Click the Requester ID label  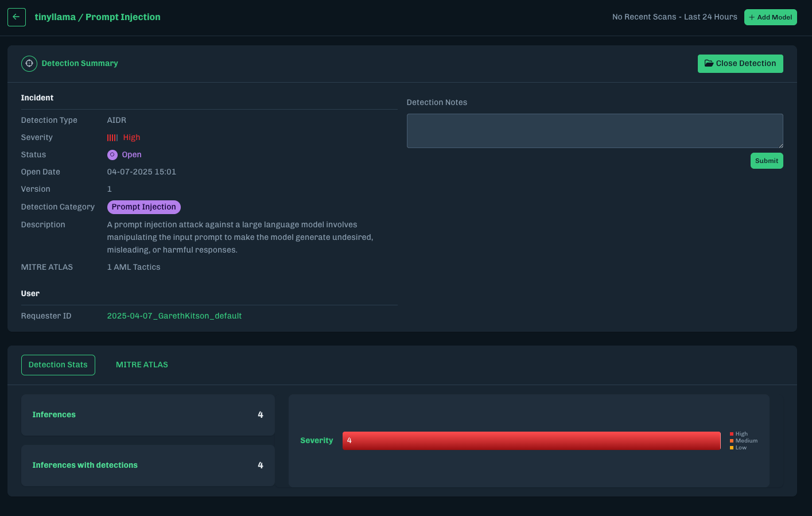(46, 316)
